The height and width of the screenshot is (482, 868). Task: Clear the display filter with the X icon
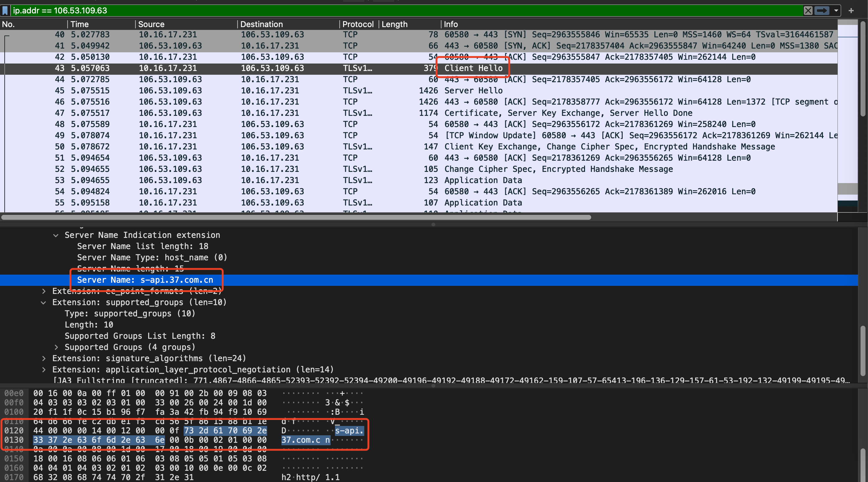[808, 11]
